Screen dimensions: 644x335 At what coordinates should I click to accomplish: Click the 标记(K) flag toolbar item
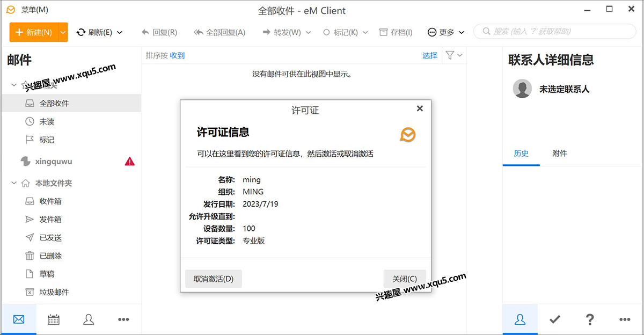click(x=340, y=32)
